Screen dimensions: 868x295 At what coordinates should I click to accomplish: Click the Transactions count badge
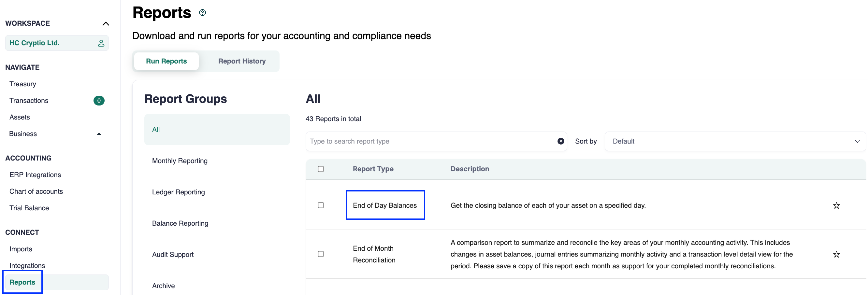point(99,101)
